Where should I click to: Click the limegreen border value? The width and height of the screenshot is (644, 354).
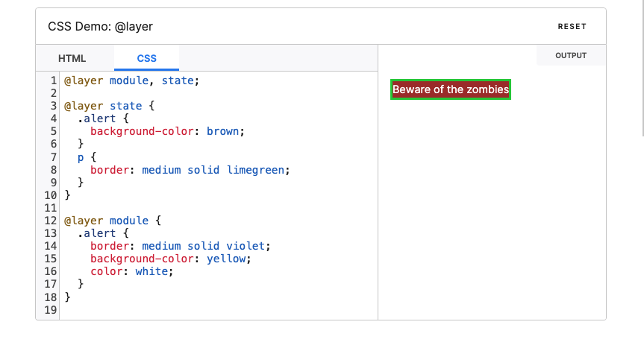point(255,170)
